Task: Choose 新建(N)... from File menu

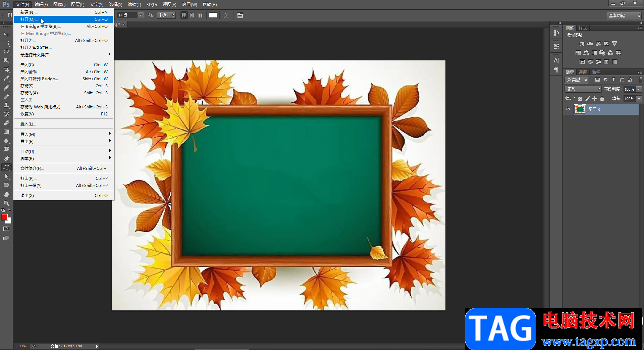Action: 64,12
